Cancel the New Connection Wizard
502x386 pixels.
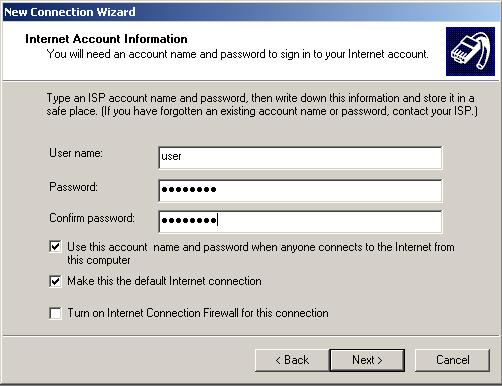452,360
